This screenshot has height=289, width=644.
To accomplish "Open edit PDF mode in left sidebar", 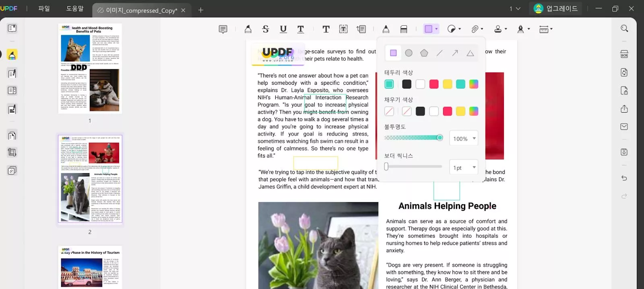I will [x=12, y=73].
